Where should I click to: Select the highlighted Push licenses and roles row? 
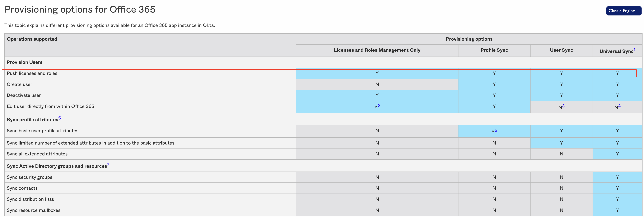pyautogui.click(x=32, y=73)
